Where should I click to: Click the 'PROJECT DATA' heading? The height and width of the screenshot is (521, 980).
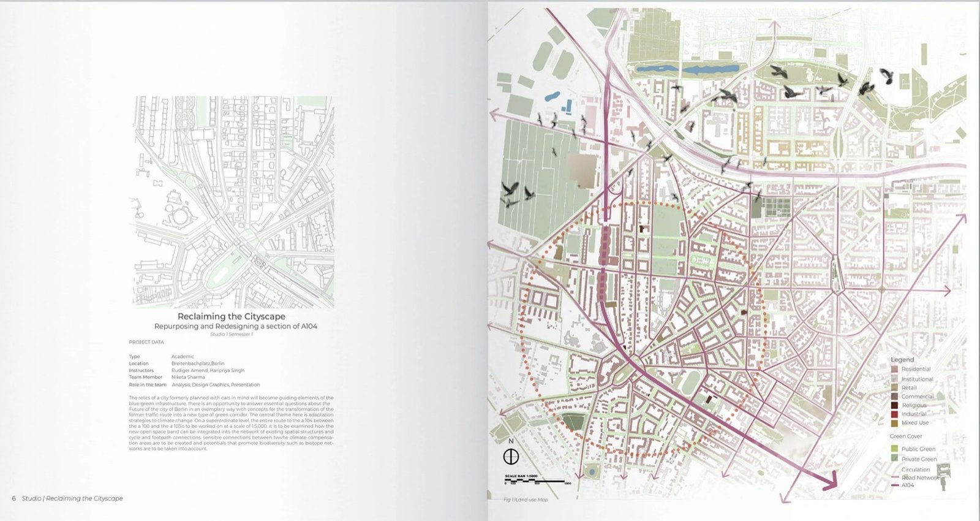[x=146, y=342]
